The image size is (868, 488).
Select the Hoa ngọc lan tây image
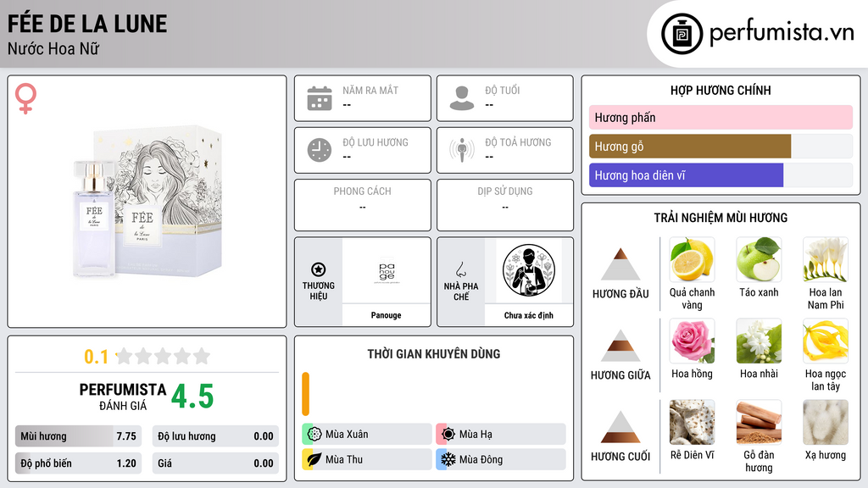click(826, 341)
